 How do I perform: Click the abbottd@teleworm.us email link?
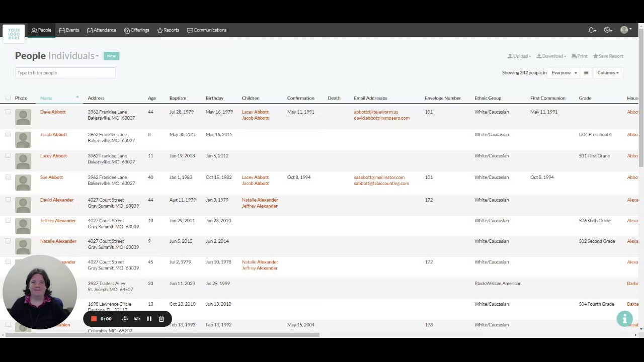(x=376, y=112)
